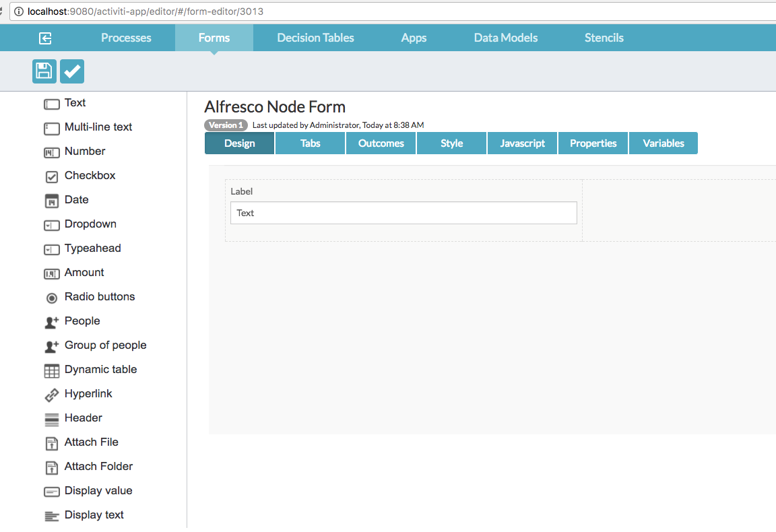Switch to the Style tab

[x=452, y=143]
